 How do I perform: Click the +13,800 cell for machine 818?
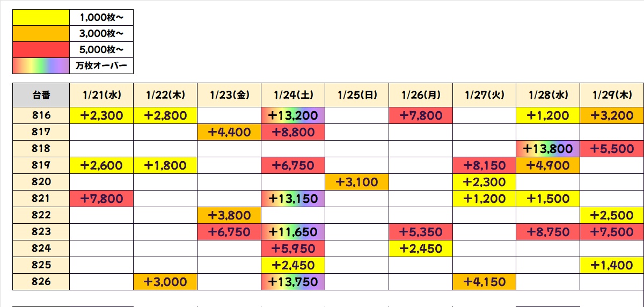click(x=548, y=149)
